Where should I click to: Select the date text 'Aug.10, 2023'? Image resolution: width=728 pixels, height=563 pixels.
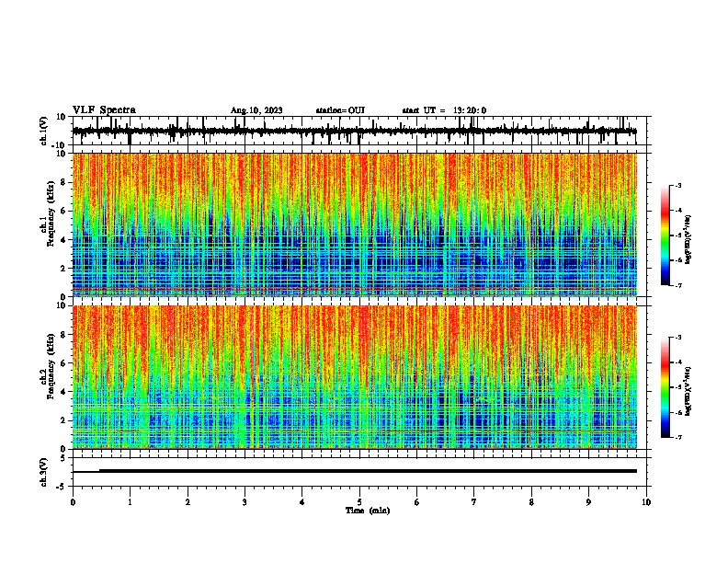coord(256,110)
